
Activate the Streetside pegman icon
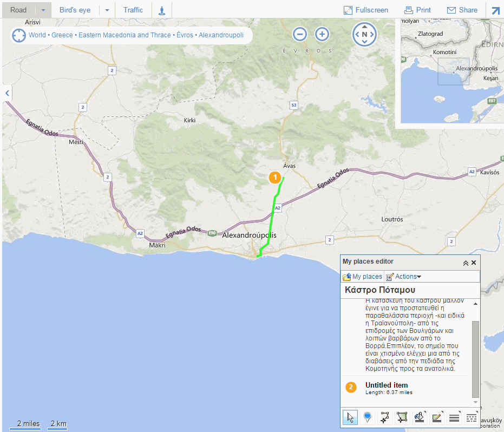162,11
